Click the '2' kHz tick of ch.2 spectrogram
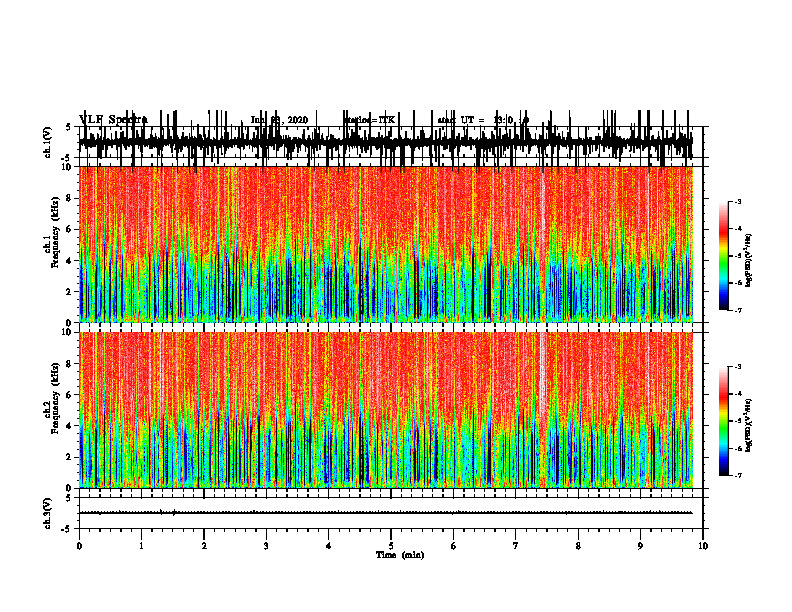 [x=70, y=457]
